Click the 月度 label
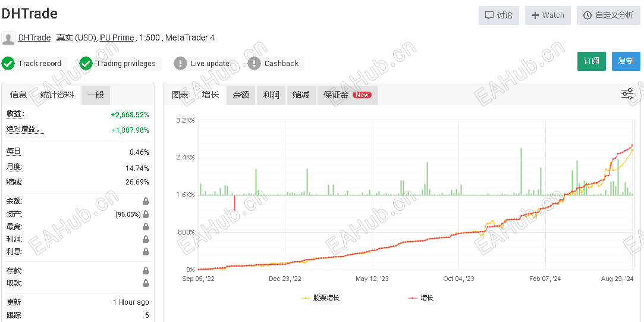 (14, 167)
